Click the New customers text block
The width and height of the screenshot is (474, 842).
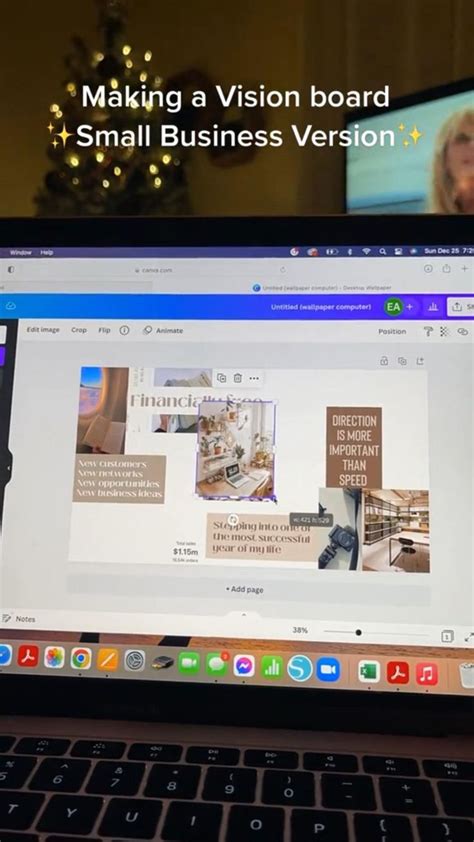pyautogui.click(x=119, y=478)
